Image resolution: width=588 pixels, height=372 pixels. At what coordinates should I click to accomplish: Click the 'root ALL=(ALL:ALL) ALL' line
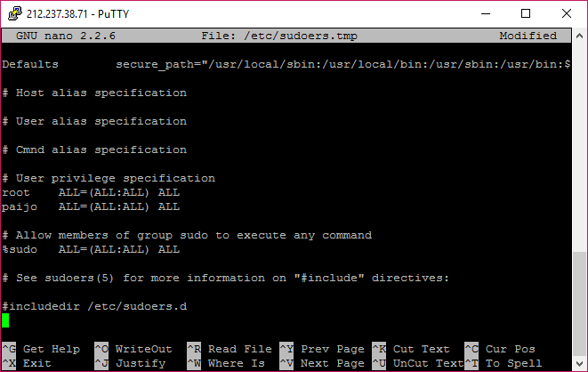click(x=91, y=193)
